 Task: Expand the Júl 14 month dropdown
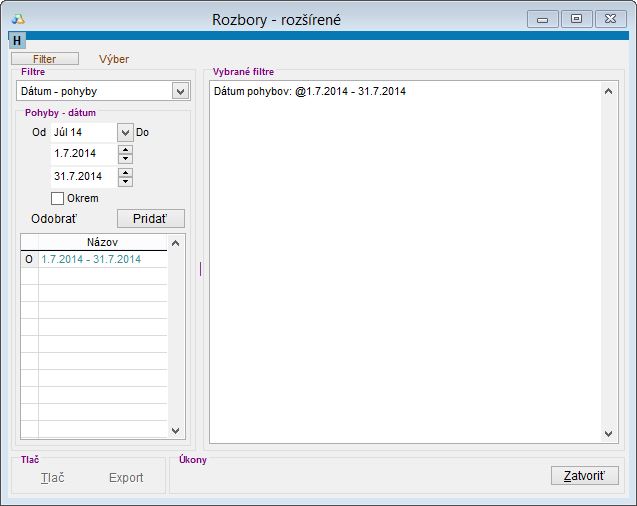click(125, 132)
